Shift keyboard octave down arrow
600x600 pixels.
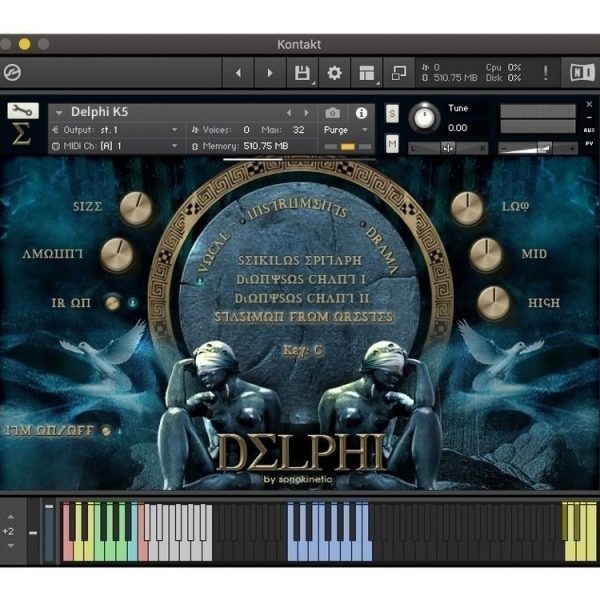click(x=11, y=546)
